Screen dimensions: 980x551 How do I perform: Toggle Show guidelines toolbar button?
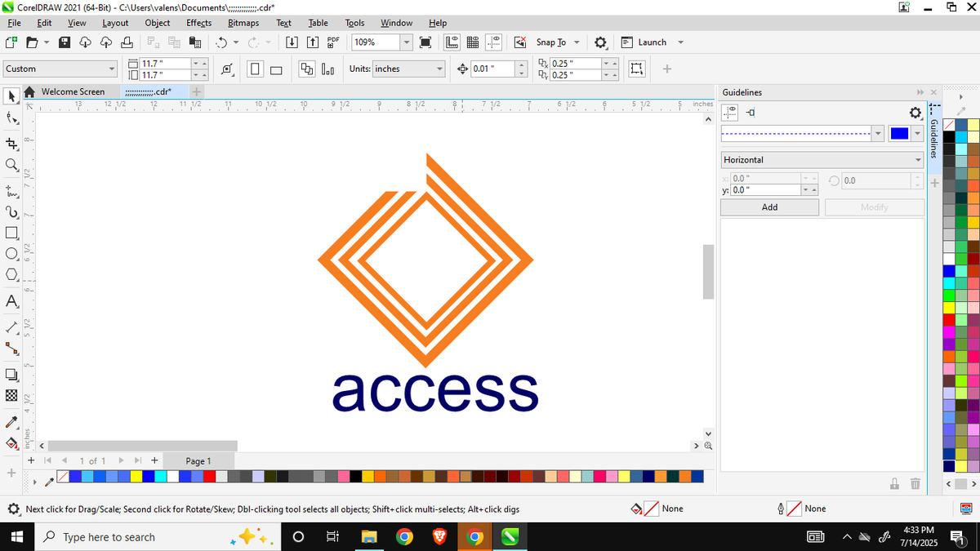[493, 42]
